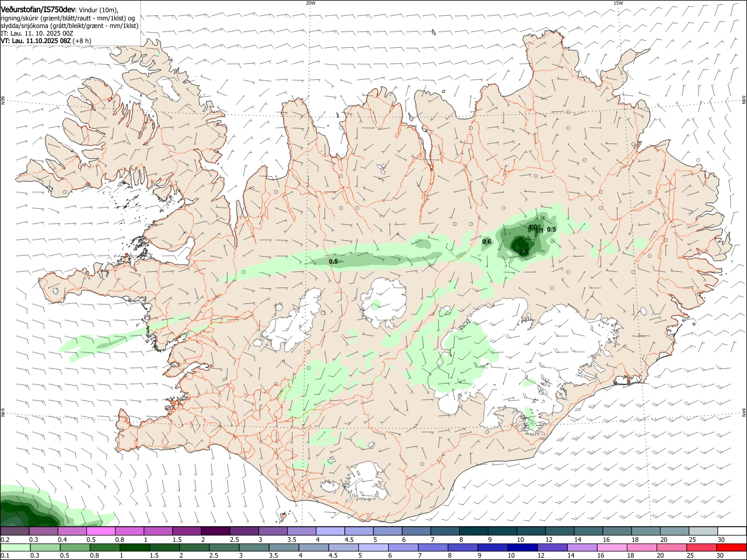Select the white 30 mm snow legend swatch
The width and height of the screenshot is (747, 560).
731,531
